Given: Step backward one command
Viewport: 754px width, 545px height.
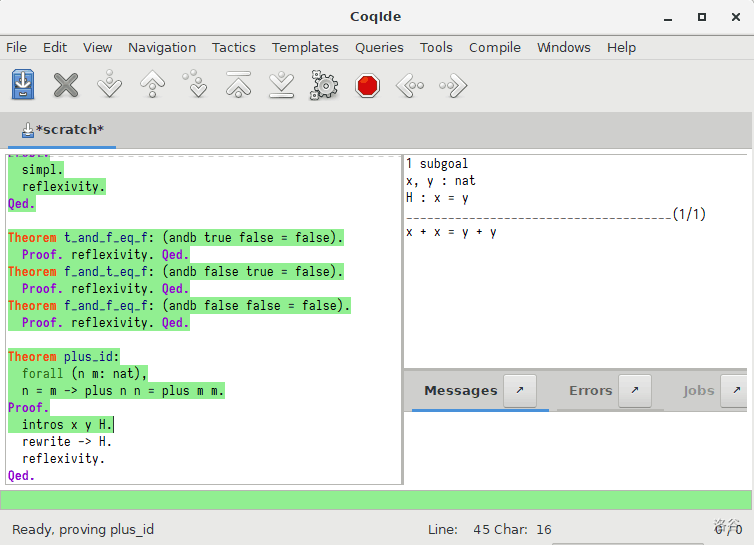Looking at the screenshot, I should pos(152,85).
